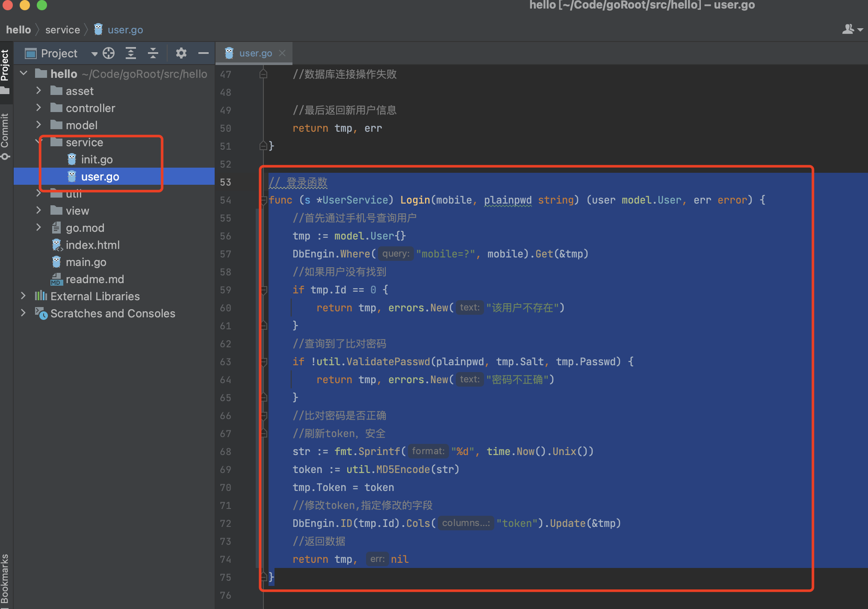
Task: Click hello in the breadcrumb path
Action: click(x=18, y=30)
